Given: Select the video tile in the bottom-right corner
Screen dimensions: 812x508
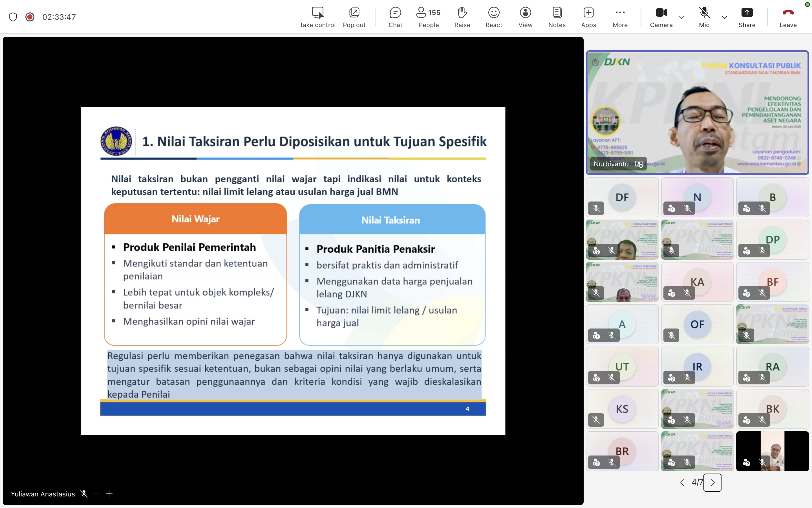Looking at the screenshot, I should click(773, 451).
